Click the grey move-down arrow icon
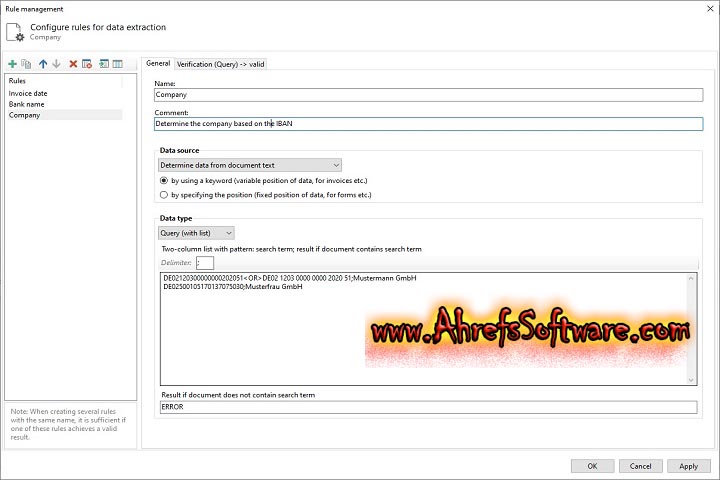Screen dimensions: 720x480 [x=56, y=64]
